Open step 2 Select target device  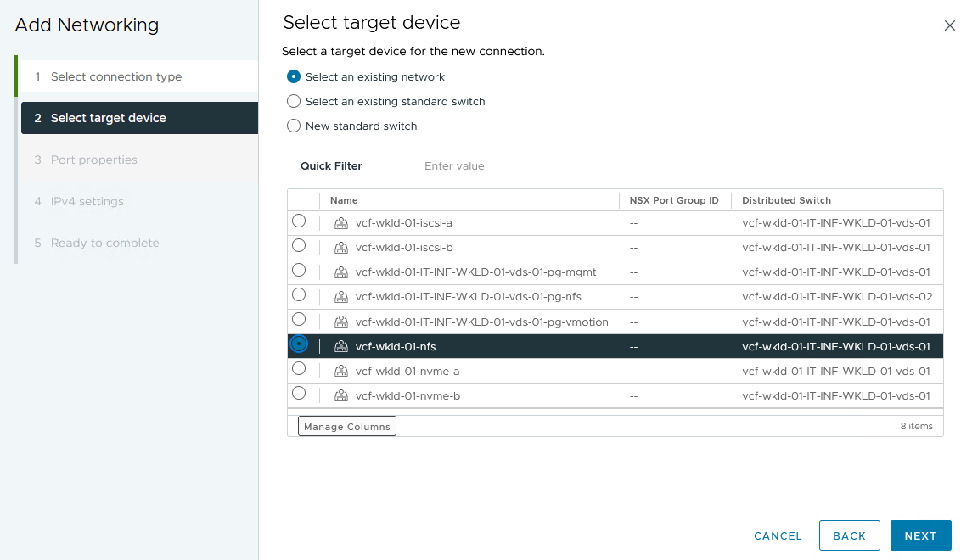(x=109, y=118)
